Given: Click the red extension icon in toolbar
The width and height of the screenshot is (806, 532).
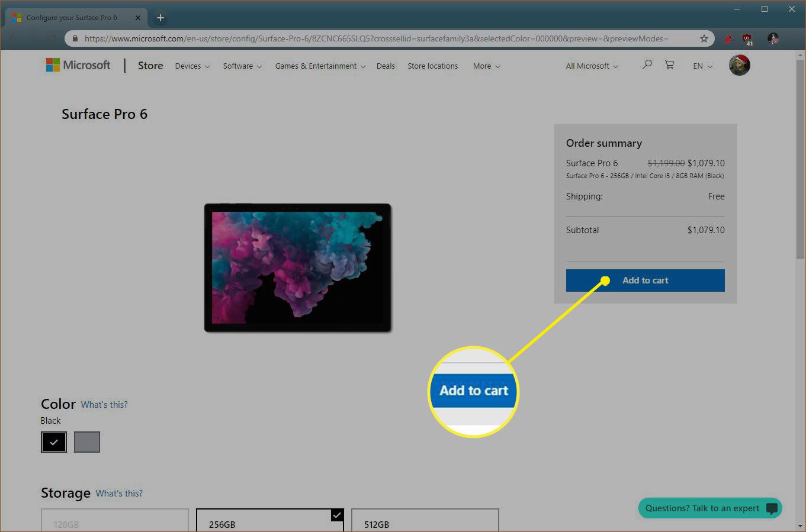Looking at the screenshot, I should 728,38.
